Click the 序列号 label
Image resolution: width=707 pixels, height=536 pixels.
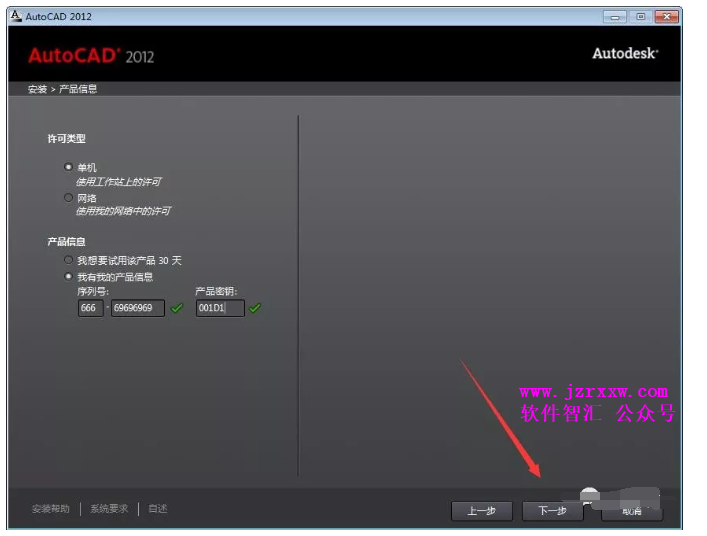tap(93, 291)
